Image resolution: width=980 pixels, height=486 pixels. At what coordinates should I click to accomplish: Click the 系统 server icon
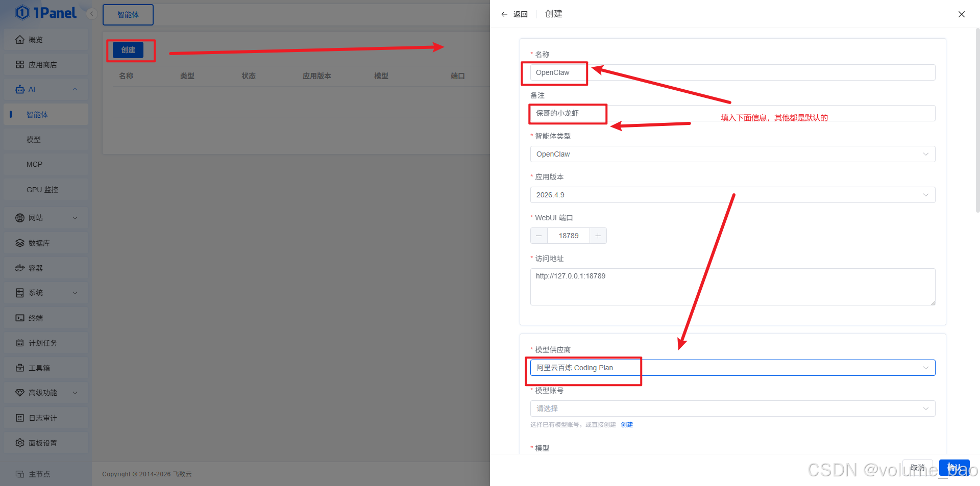(20, 293)
